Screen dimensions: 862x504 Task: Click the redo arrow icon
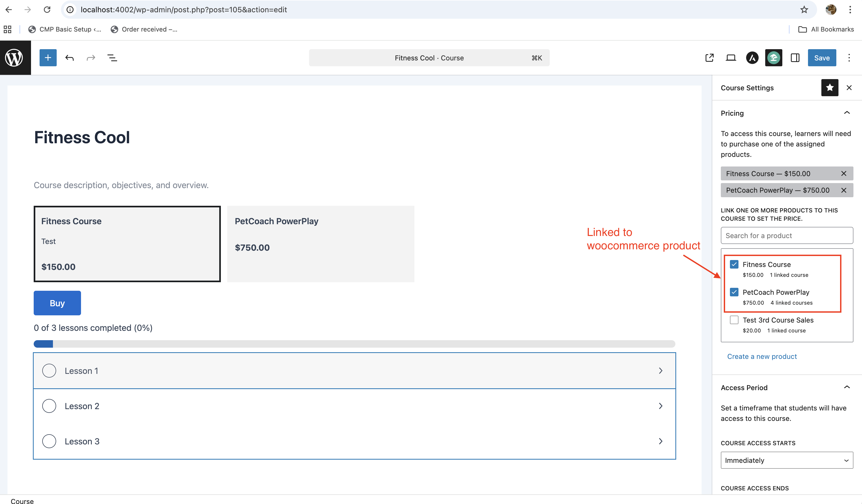91,57
